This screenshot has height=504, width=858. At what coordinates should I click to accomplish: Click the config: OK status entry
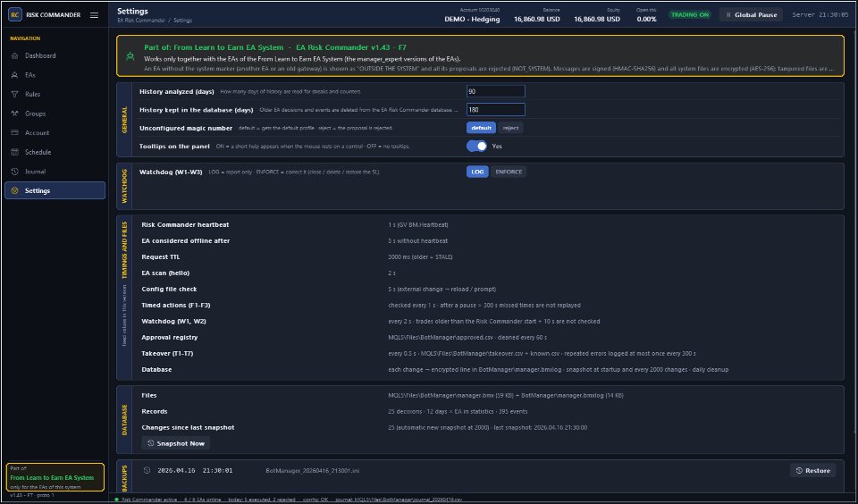point(313,500)
